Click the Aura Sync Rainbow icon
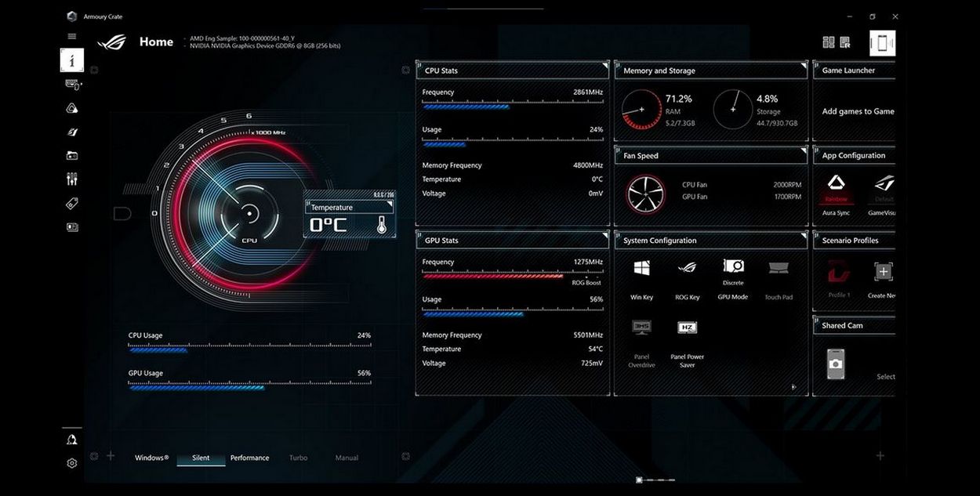 (836, 183)
